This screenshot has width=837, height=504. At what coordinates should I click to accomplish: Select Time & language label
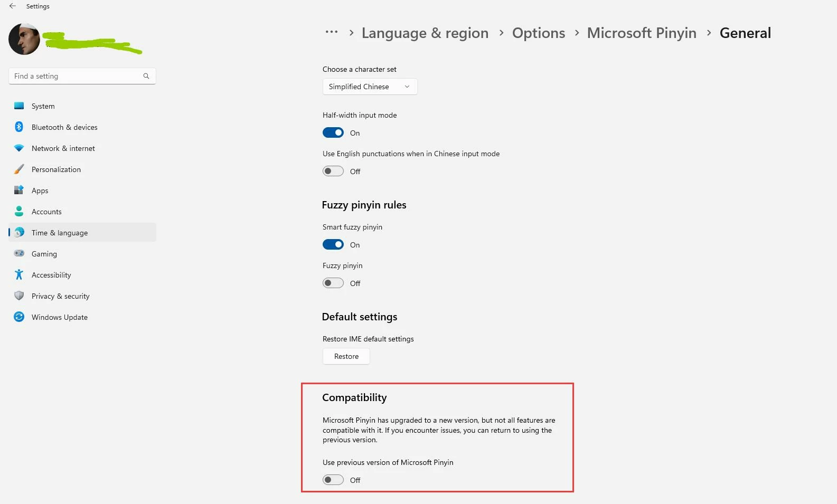60,233
